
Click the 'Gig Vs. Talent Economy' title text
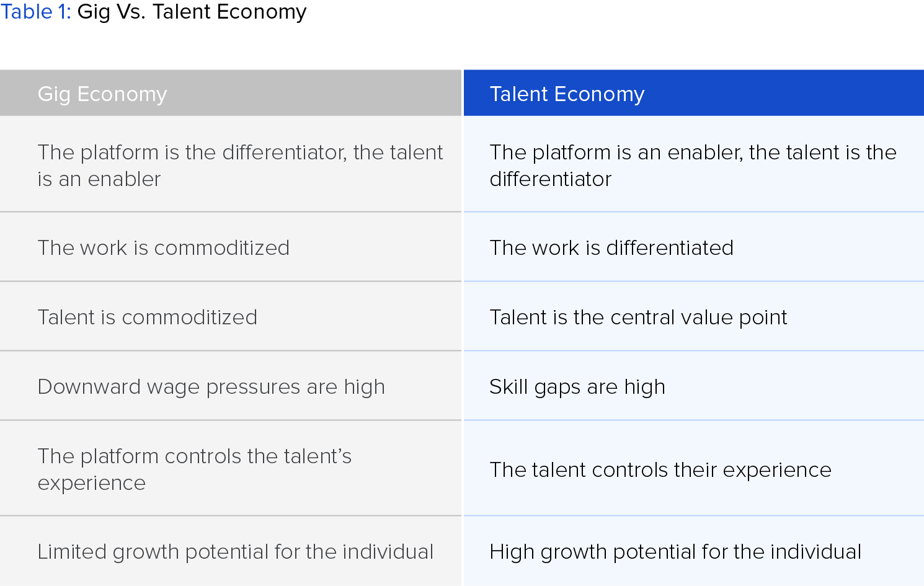tap(192, 12)
